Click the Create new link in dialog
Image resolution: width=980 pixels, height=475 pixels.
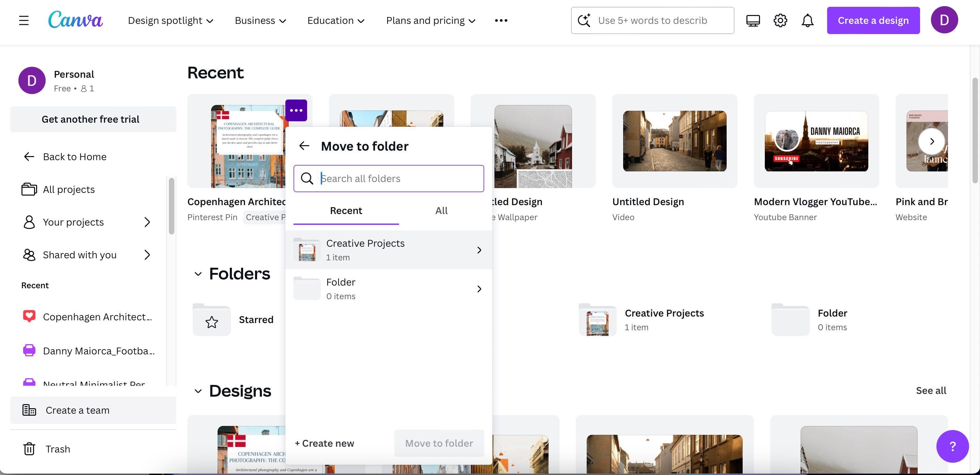click(x=324, y=443)
